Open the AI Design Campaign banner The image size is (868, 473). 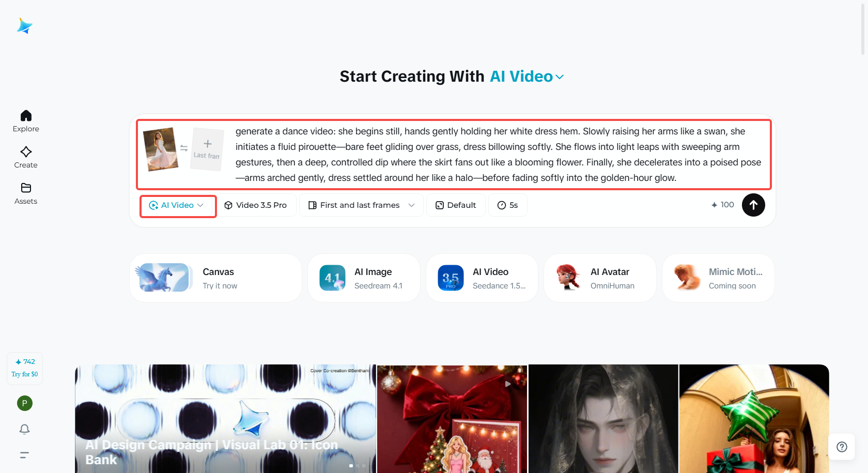click(x=225, y=419)
